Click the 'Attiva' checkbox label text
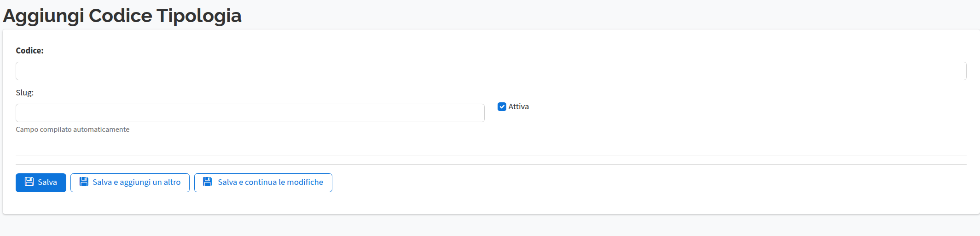The width and height of the screenshot is (980, 236). pos(518,106)
